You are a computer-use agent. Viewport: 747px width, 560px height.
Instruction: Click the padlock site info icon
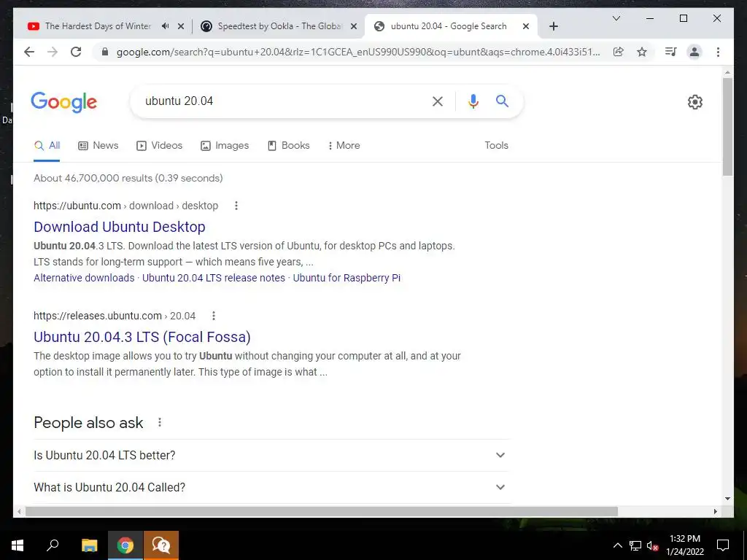(x=105, y=52)
